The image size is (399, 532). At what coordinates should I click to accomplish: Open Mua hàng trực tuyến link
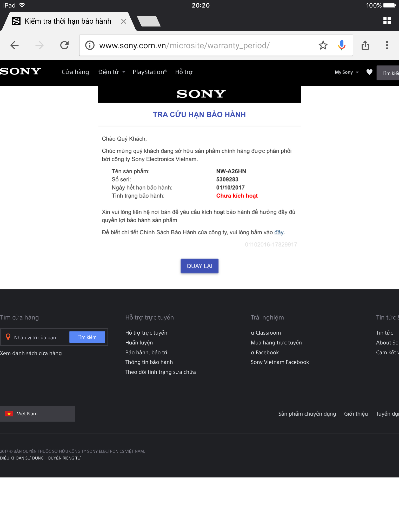[276, 343]
